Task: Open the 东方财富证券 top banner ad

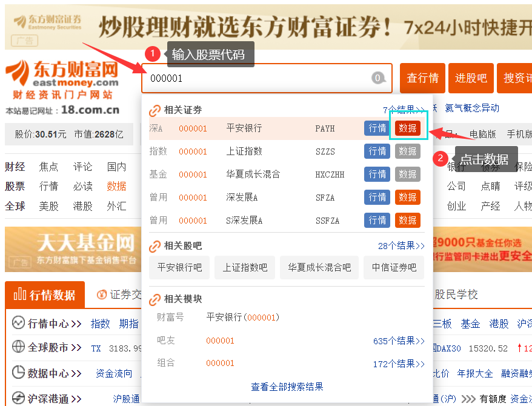Action: (268, 27)
